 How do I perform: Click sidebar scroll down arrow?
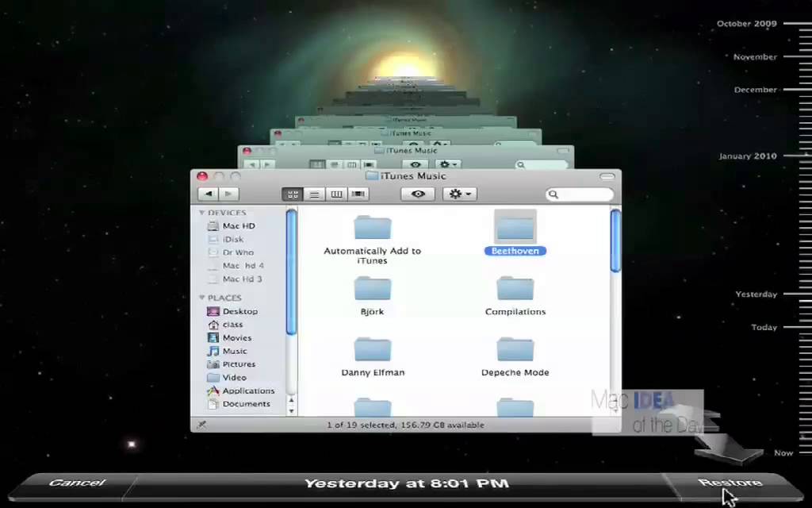point(291,411)
